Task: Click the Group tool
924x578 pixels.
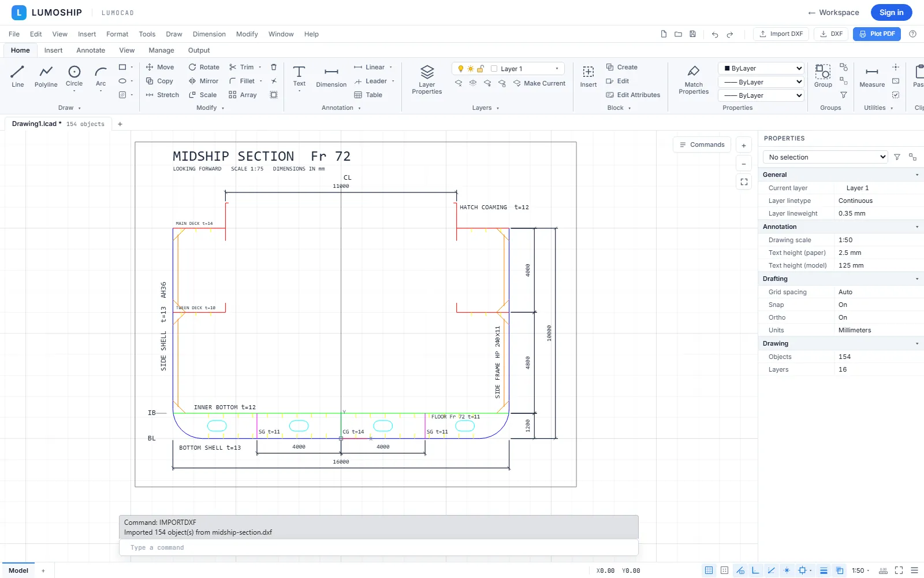Action: (823, 76)
